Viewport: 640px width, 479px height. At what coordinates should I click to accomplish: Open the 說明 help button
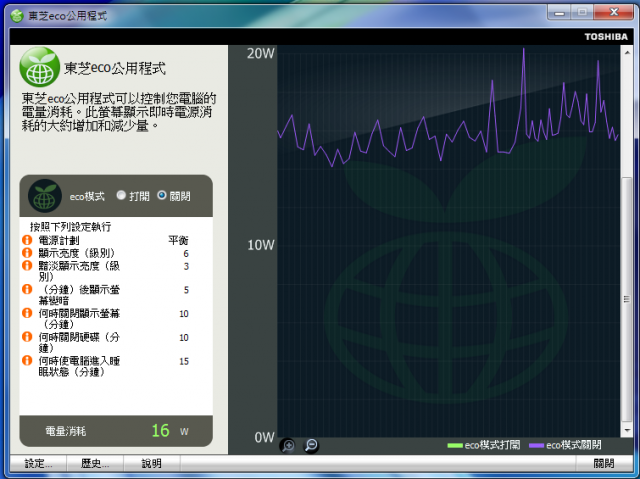click(x=151, y=463)
